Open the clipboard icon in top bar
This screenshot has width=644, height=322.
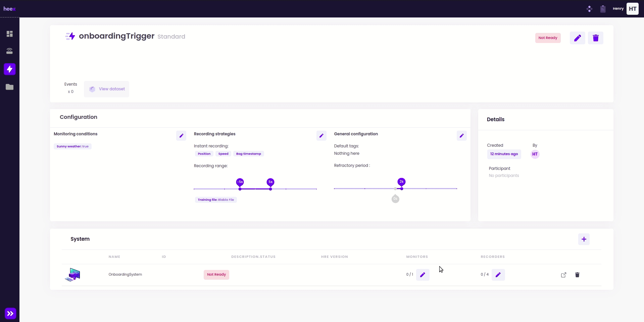coord(603,9)
